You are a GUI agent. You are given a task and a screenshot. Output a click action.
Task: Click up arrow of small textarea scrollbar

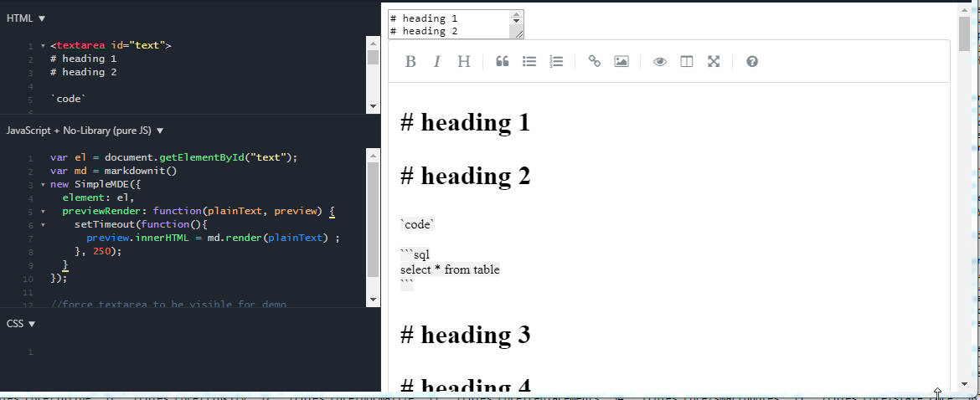click(x=516, y=14)
